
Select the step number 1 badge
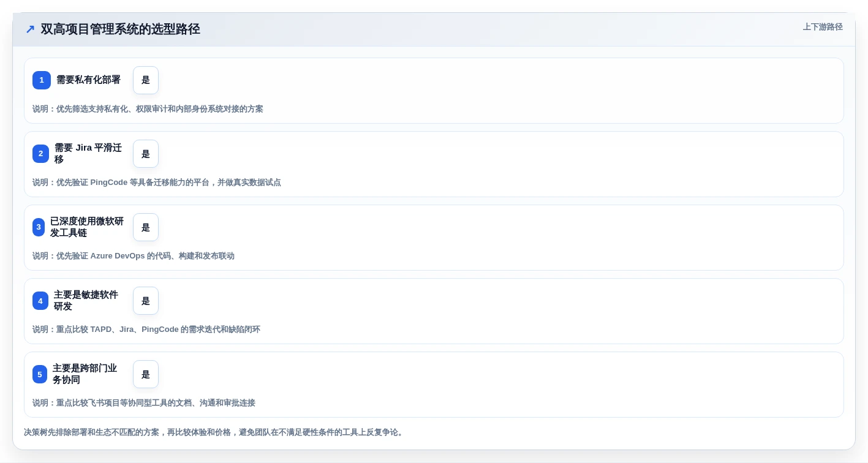click(x=42, y=80)
